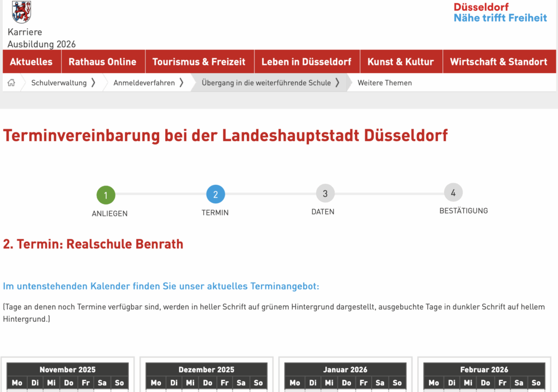
Task: Open the Ausbildung 2026 link
Action: [41, 44]
